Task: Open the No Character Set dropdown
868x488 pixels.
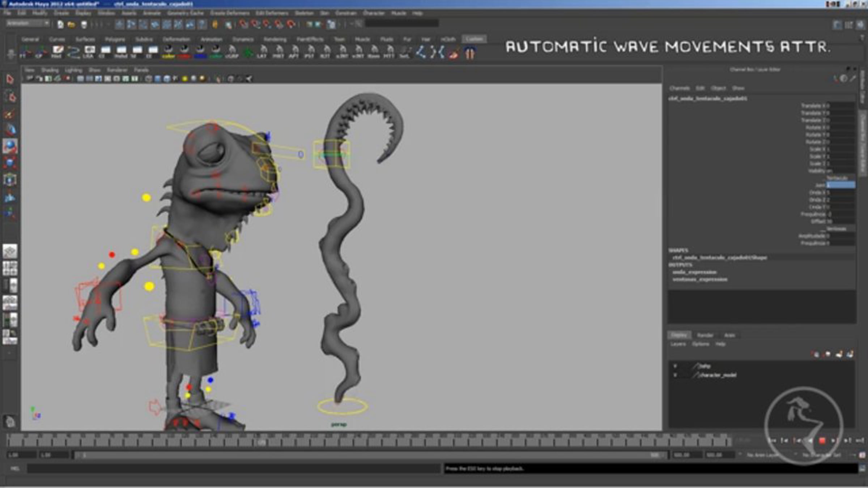Action: [821, 455]
